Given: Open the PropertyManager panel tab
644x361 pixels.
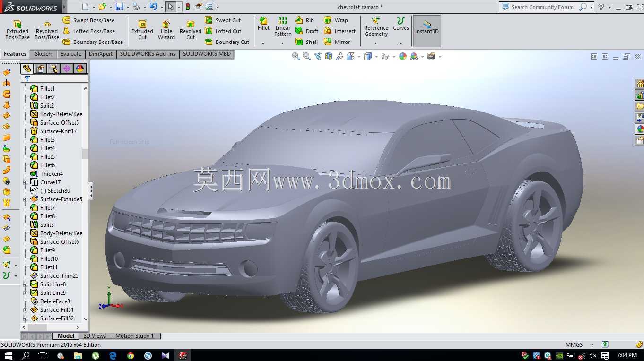Looking at the screenshot, I should pyautogui.click(x=40, y=69).
